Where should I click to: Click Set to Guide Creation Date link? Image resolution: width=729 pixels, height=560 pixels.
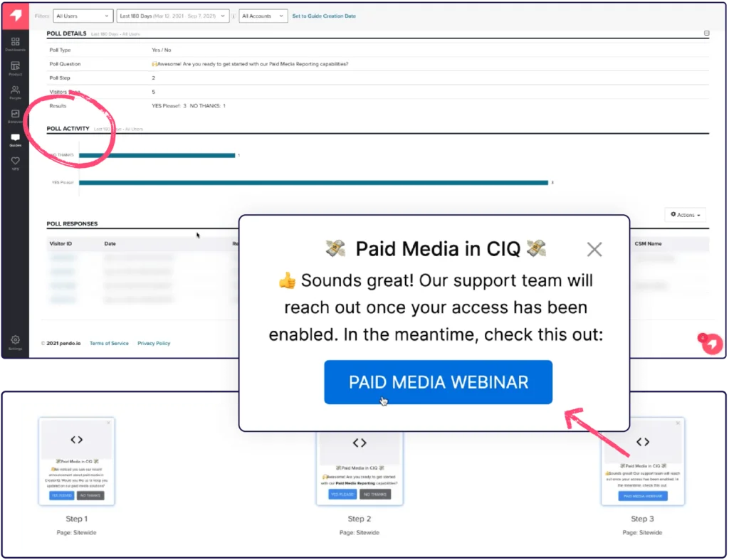(x=324, y=16)
